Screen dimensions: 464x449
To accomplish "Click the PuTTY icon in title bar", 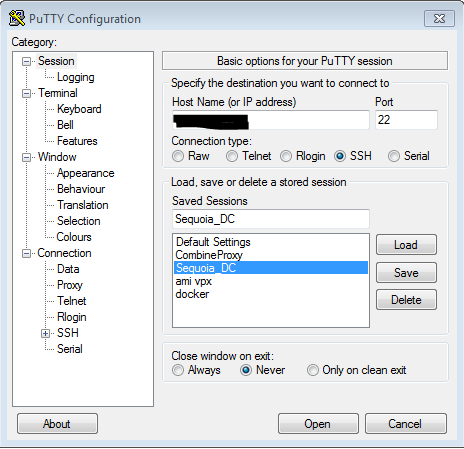I will [x=17, y=18].
